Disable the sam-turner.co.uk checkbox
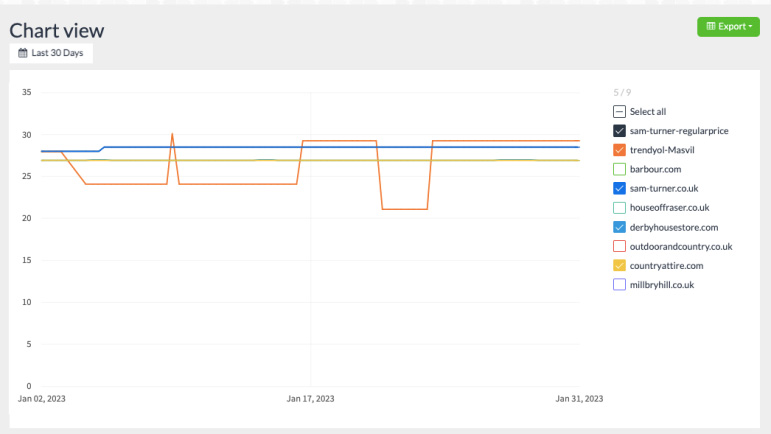 tap(619, 188)
